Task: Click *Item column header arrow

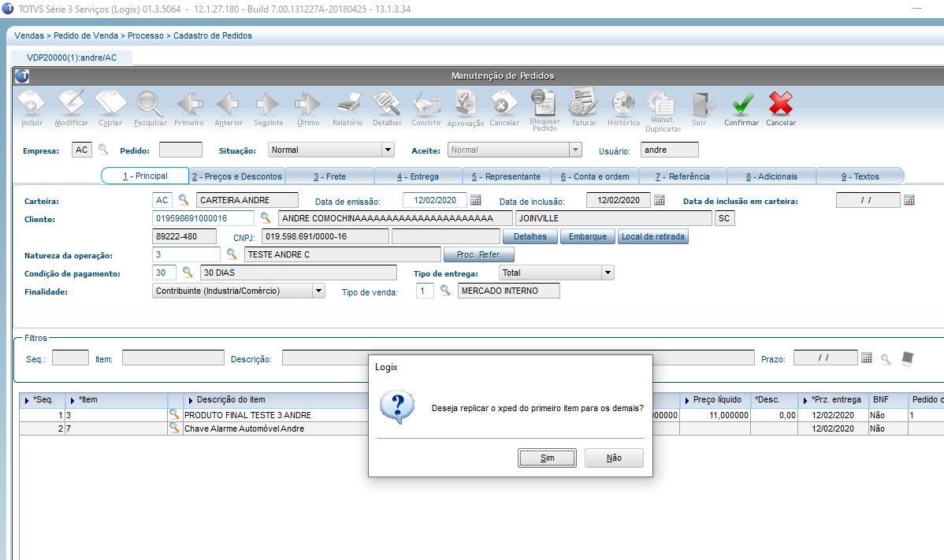Action: (72, 400)
